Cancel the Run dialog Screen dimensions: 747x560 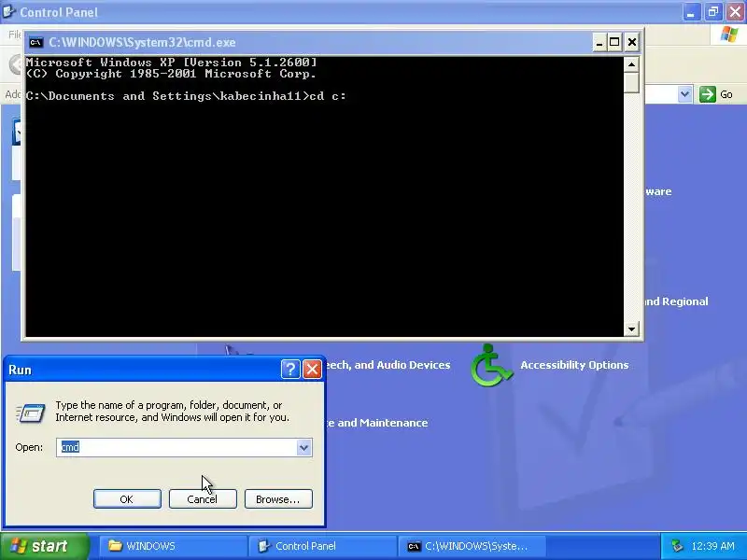click(203, 499)
